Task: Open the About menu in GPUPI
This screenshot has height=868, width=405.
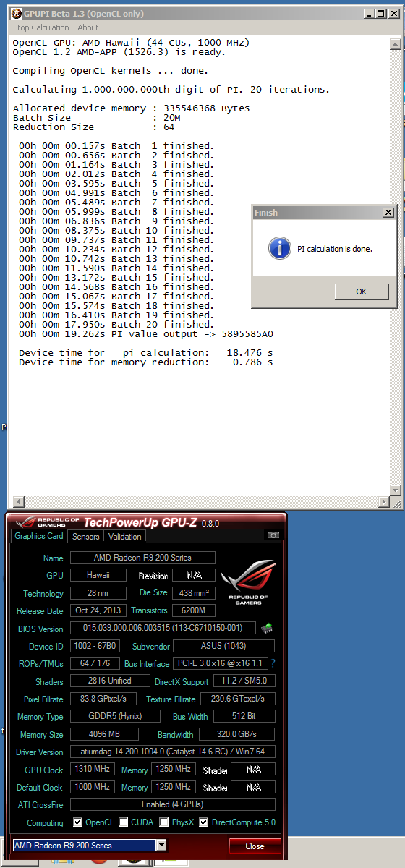Action: 88,27
